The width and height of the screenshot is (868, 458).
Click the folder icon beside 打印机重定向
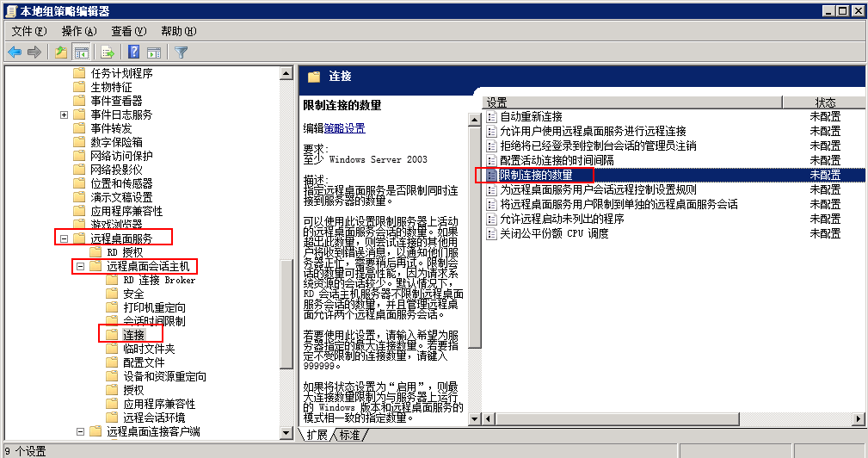tap(113, 307)
